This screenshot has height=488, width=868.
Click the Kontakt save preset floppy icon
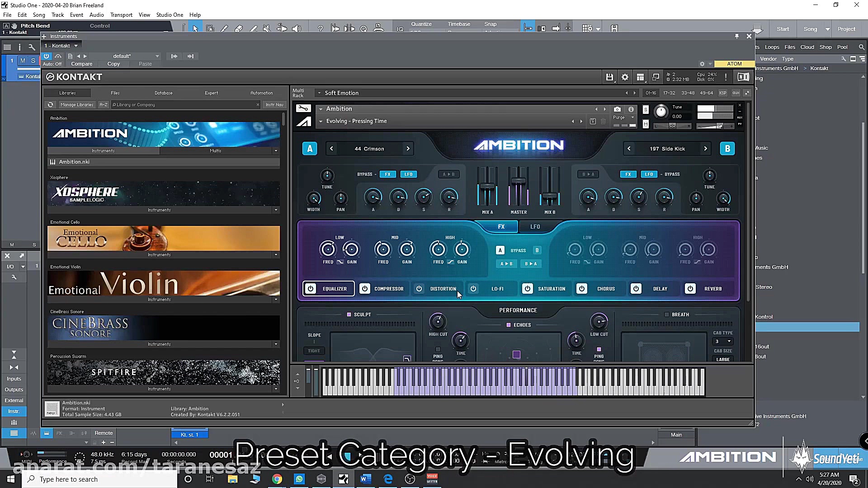(x=609, y=77)
